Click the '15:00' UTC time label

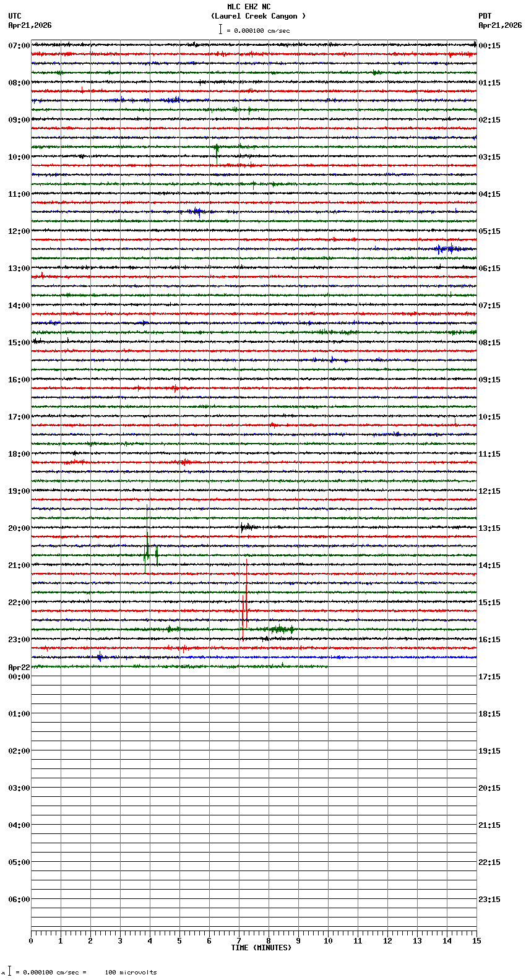(19, 343)
